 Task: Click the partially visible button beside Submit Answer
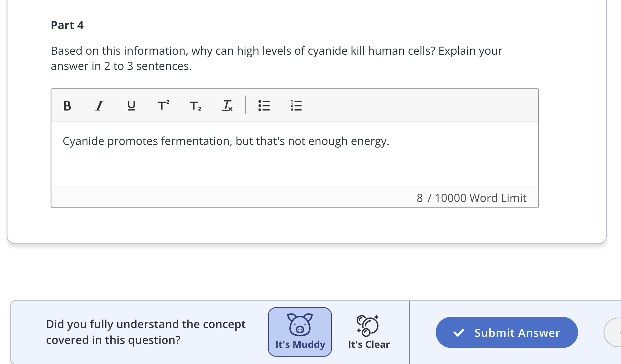tap(613, 332)
